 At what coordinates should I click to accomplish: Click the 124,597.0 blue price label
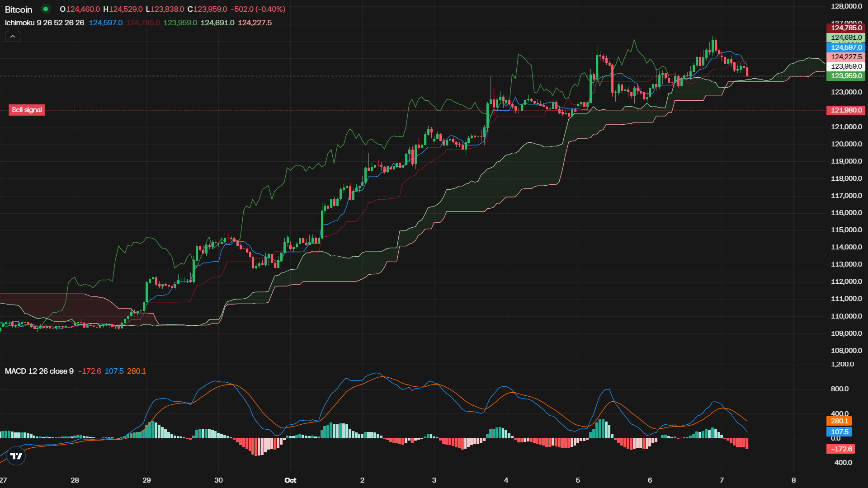pyautogui.click(x=846, y=47)
